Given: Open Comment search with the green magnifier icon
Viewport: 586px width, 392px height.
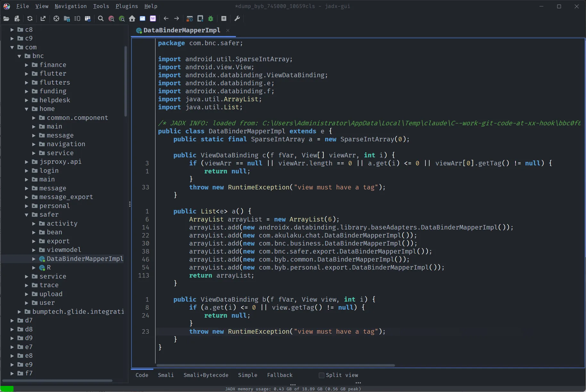Looking at the screenshot, I should pos(121,19).
